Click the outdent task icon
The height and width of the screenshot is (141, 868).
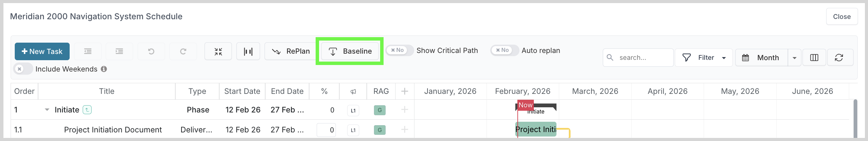(88, 51)
